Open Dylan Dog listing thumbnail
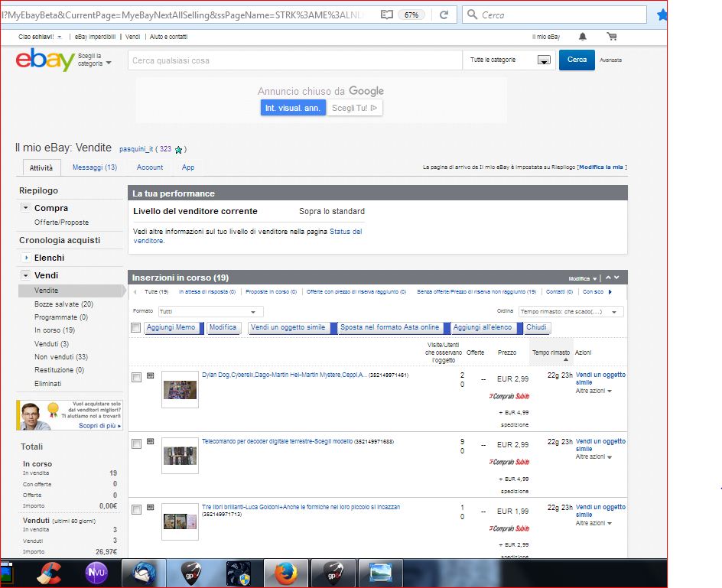This screenshot has width=722, height=588. point(180,389)
